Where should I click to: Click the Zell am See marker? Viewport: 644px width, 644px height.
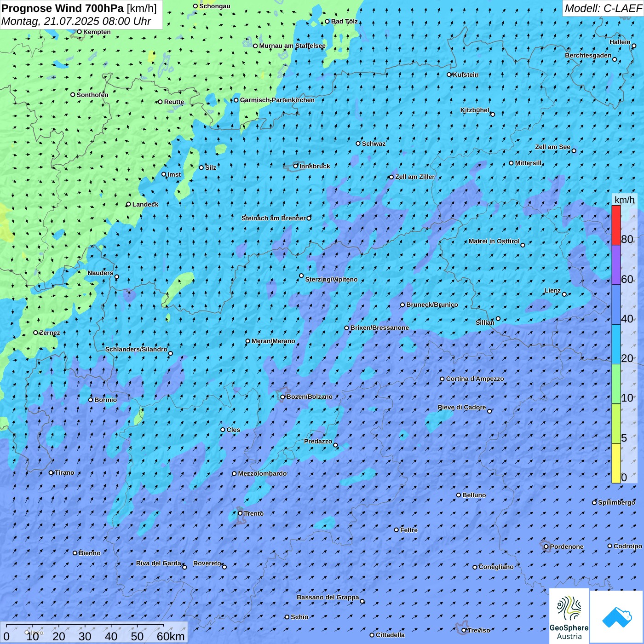574,150
